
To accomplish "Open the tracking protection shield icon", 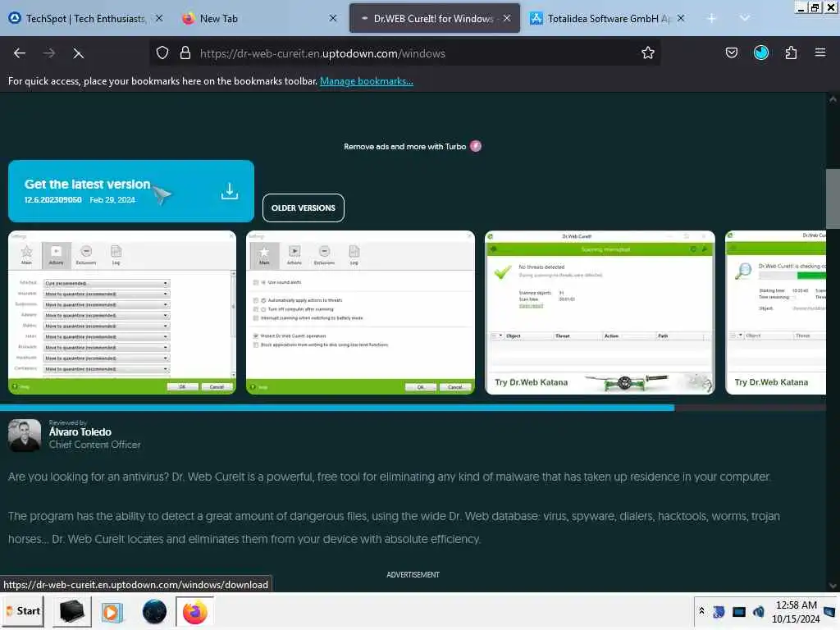I will coord(162,52).
